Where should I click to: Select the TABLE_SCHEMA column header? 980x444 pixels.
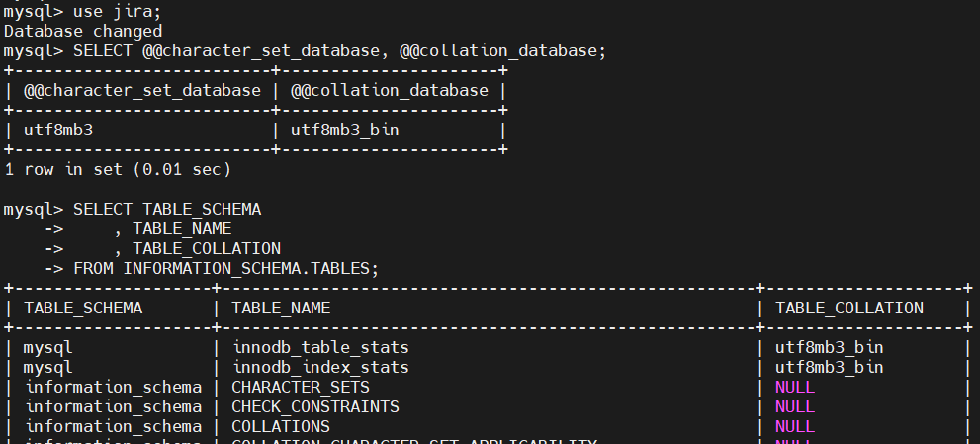(83, 309)
